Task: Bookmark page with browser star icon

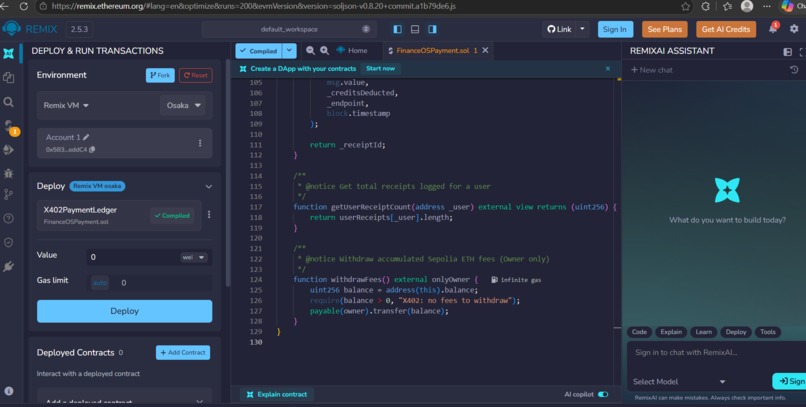Action: pos(686,6)
